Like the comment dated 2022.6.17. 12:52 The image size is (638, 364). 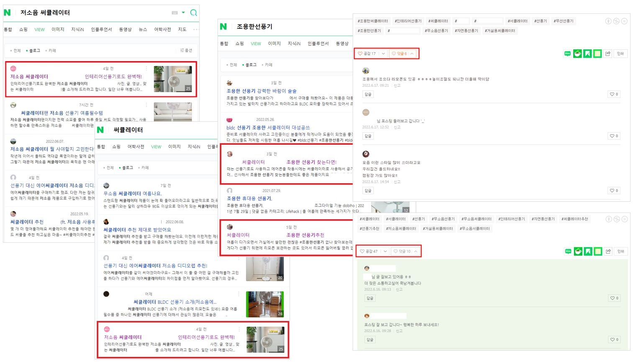pos(614,136)
